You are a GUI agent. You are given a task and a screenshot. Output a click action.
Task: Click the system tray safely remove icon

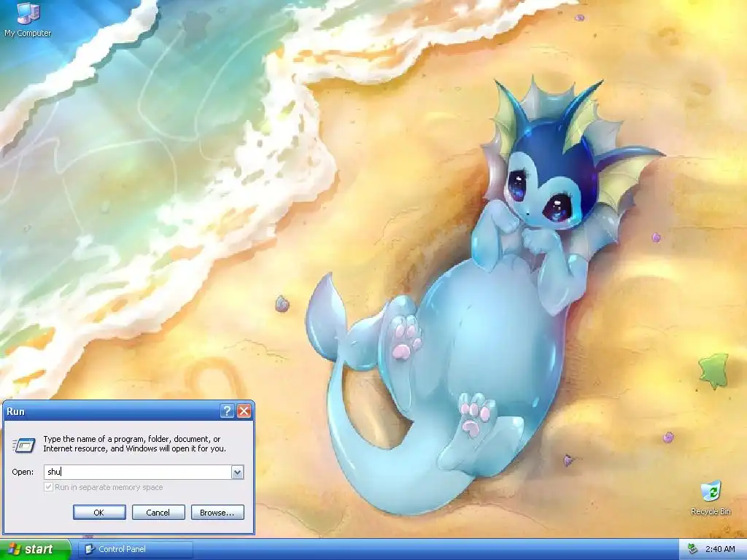tap(693, 549)
